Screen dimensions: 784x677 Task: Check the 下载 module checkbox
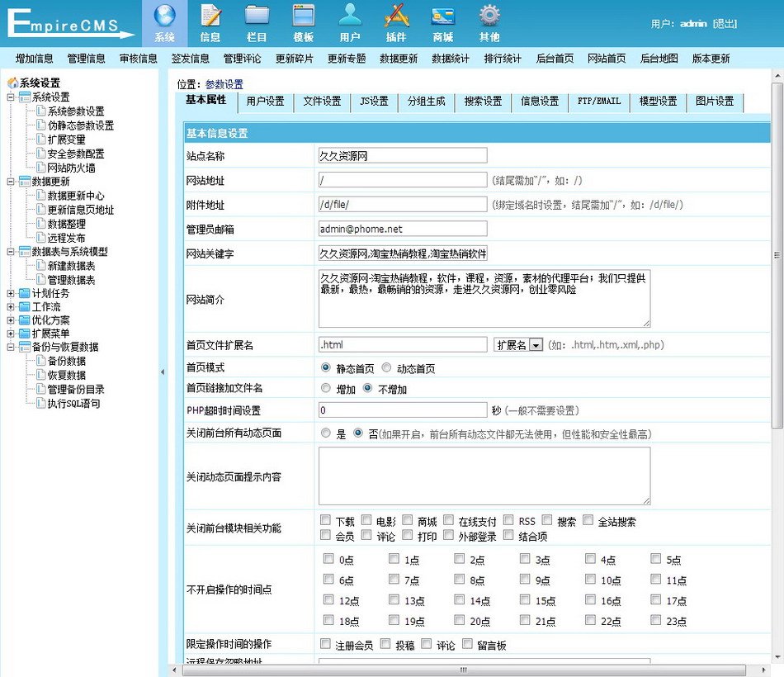326,521
